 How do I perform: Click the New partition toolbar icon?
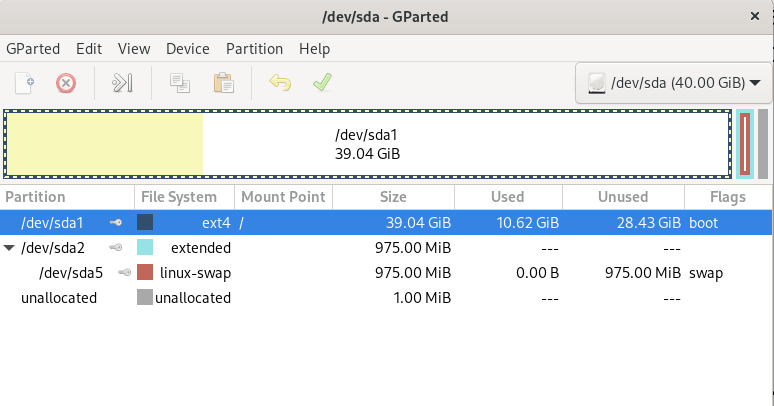(x=25, y=83)
